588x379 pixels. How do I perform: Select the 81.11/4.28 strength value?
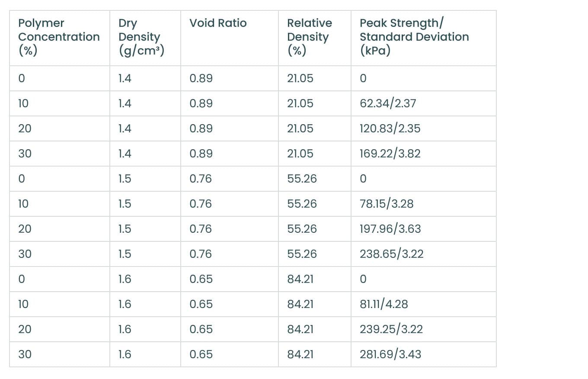pos(384,304)
